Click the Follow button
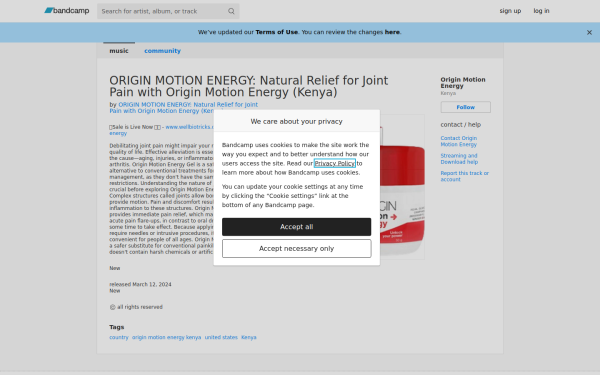Screen dimensions: 600x375 (465, 107)
